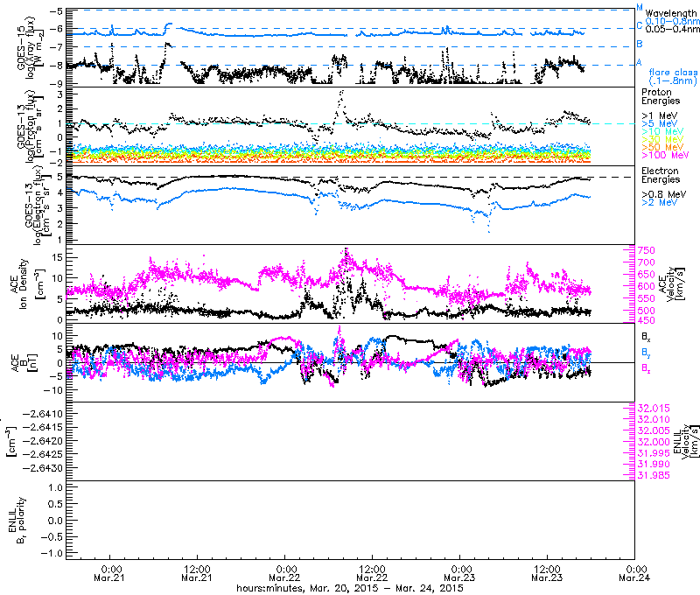The width and height of the screenshot is (700, 595).
Task: Click the '0:00 Mar.23' time axis tick label
Action: point(460,573)
